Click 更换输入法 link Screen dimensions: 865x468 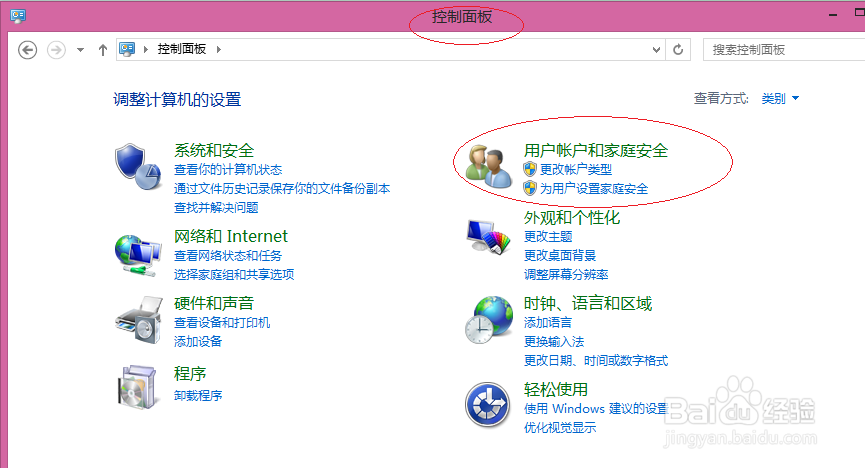coord(554,342)
